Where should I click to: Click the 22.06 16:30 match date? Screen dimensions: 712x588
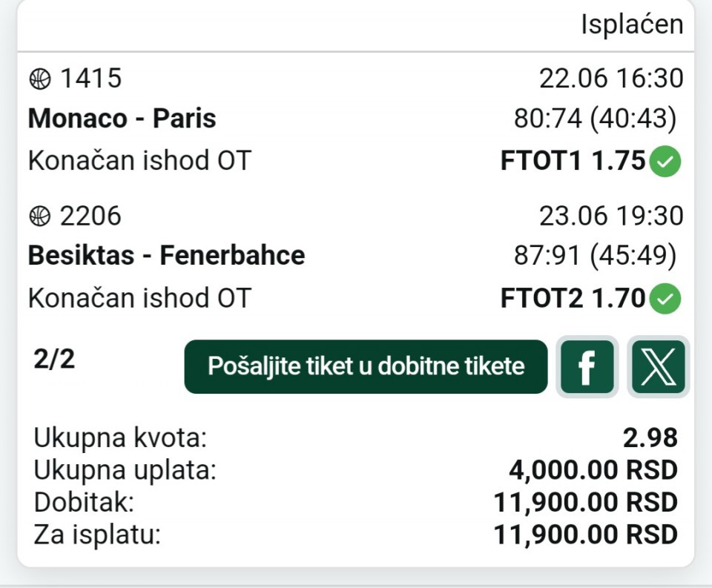[611, 78]
